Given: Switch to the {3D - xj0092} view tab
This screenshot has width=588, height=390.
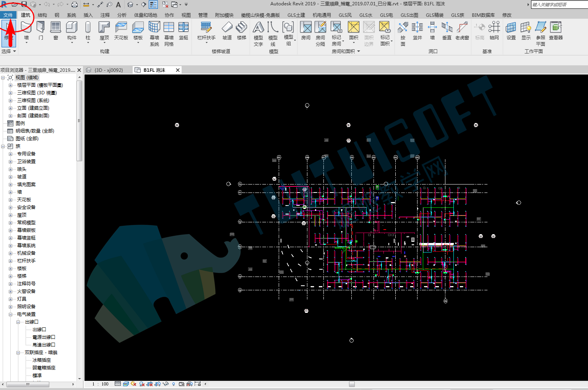Looking at the screenshot, I should (109, 70).
